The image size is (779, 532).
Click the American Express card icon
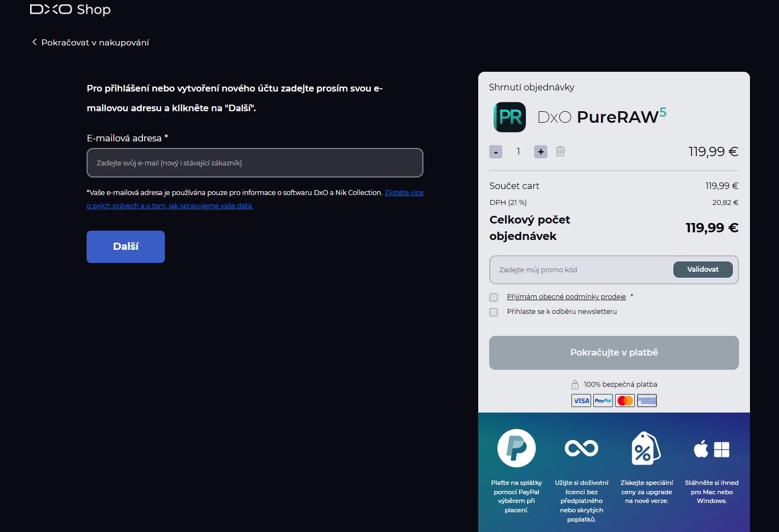647,401
